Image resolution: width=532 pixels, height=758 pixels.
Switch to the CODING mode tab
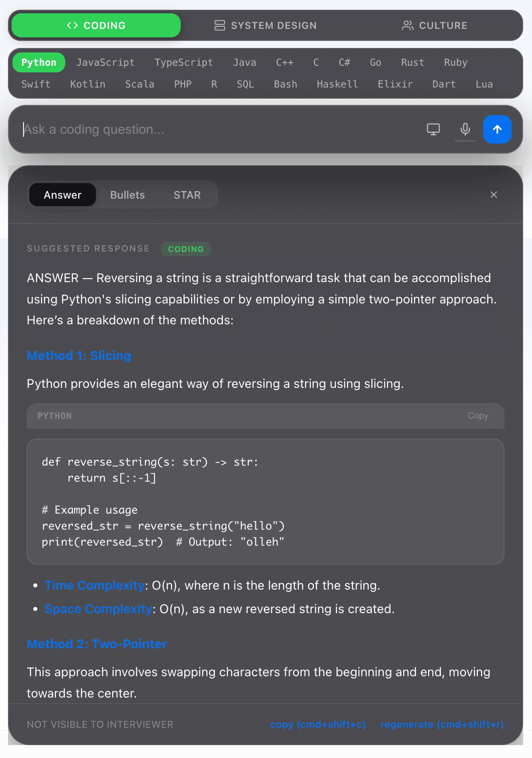coord(95,25)
